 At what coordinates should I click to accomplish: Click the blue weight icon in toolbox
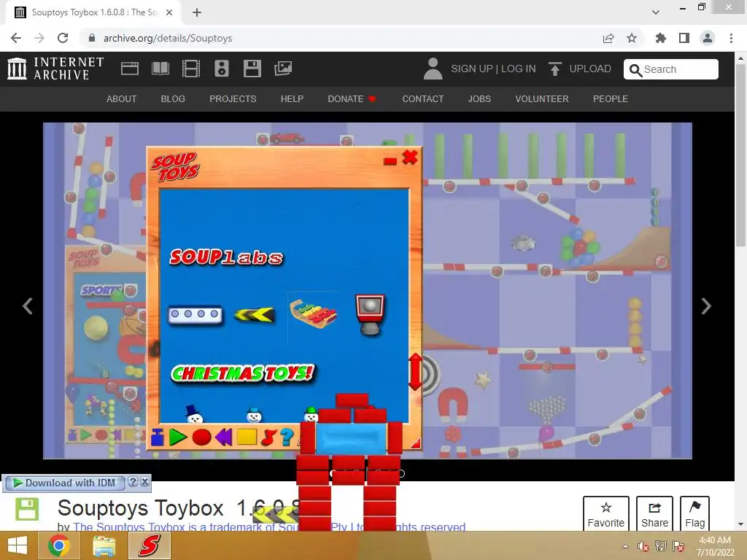[158, 437]
